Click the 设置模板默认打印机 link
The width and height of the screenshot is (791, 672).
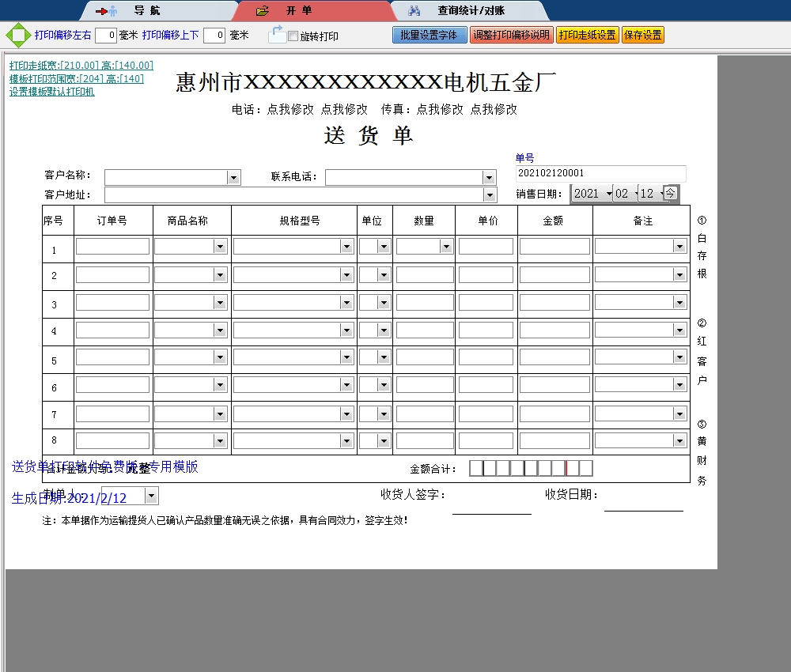(x=52, y=92)
